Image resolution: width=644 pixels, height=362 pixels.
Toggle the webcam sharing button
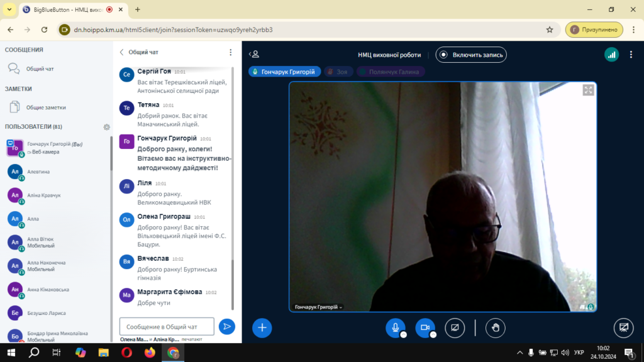tap(425, 327)
